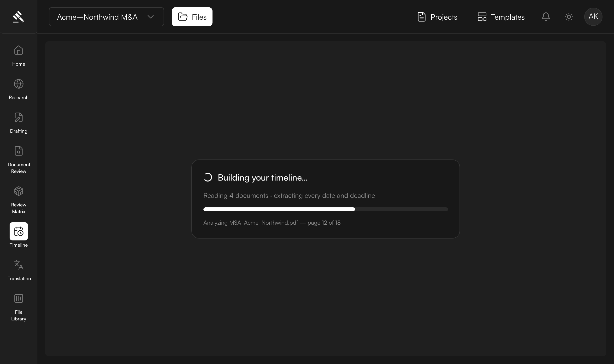Open the notifications bell
The height and width of the screenshot is (364, 614).
coord(546,17)
